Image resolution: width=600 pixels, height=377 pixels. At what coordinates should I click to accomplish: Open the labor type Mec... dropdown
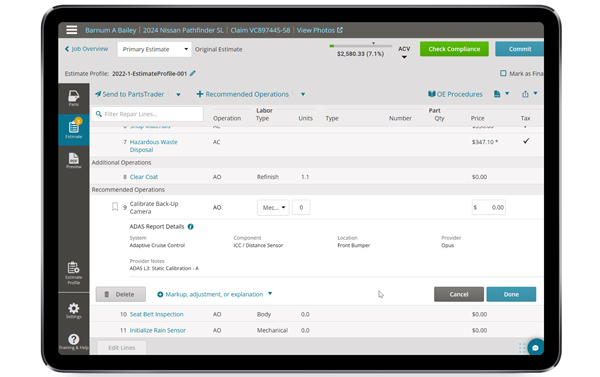pyautogui.click(x=273, y=207)
